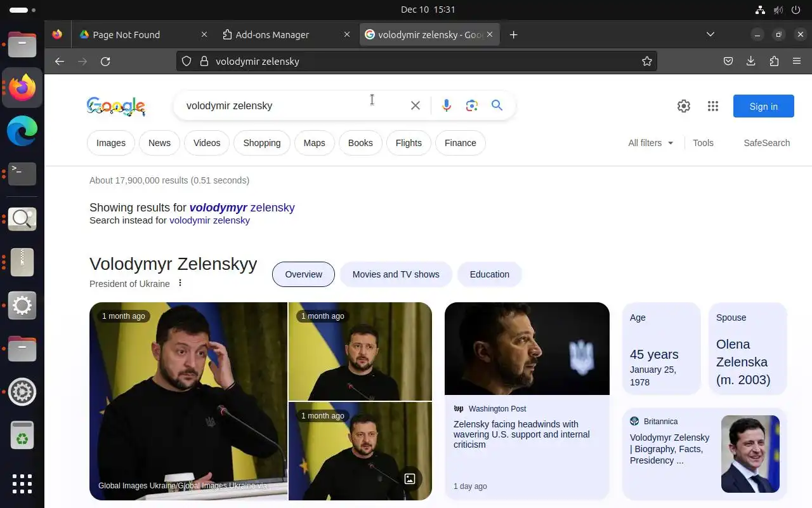Screen dimensions: 812x508
Task: Click the Google doodle logo
Action: point(116,106)
